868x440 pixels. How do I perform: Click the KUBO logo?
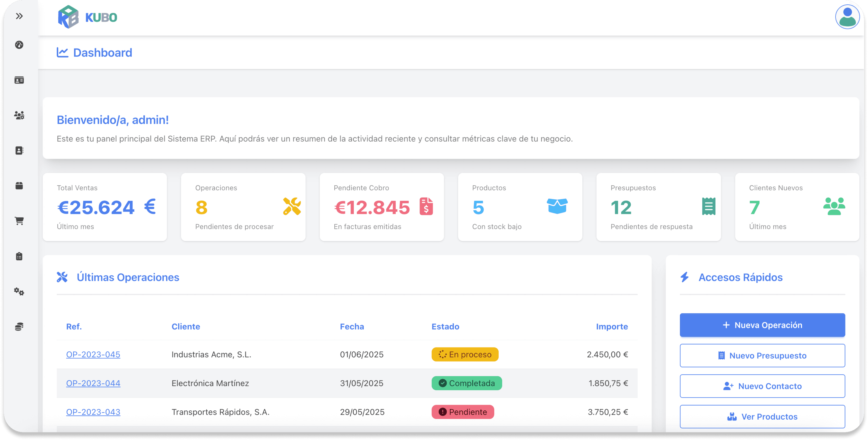click(88, 17)
